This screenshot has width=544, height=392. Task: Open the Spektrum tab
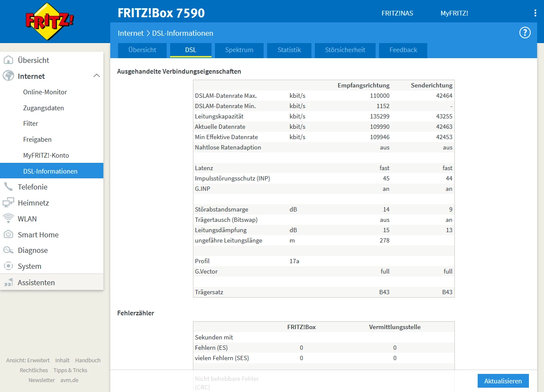click(x=239, y=50)
